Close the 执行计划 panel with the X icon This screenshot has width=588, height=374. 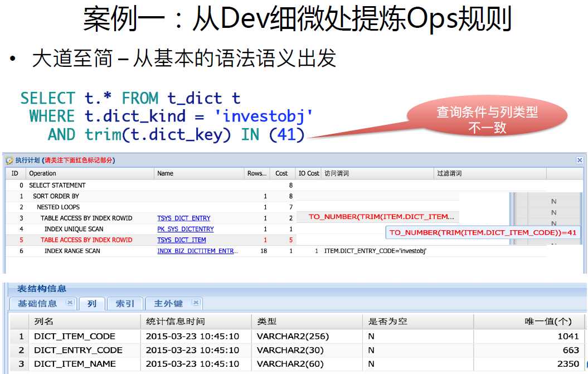pyautogui.click(x=580, y=160)
